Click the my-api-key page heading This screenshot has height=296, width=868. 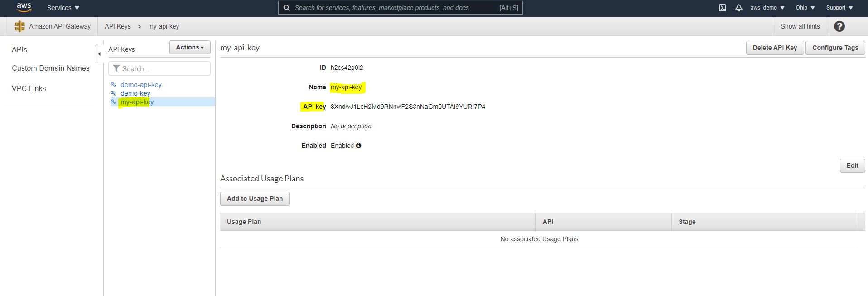[240, 48]
